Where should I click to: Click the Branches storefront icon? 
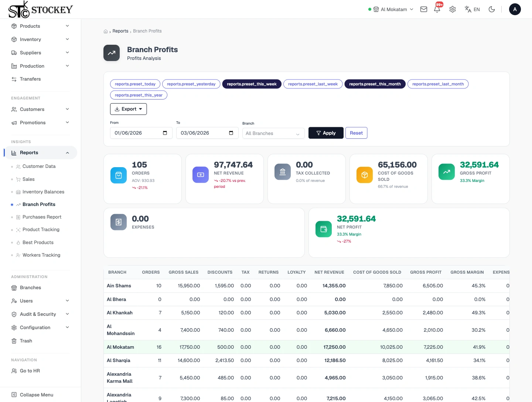[x=14, y=288]
